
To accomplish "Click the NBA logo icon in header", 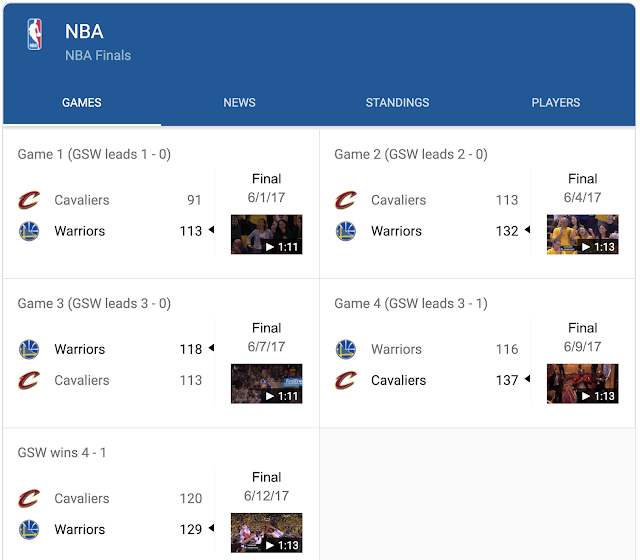I will [35, 34].
